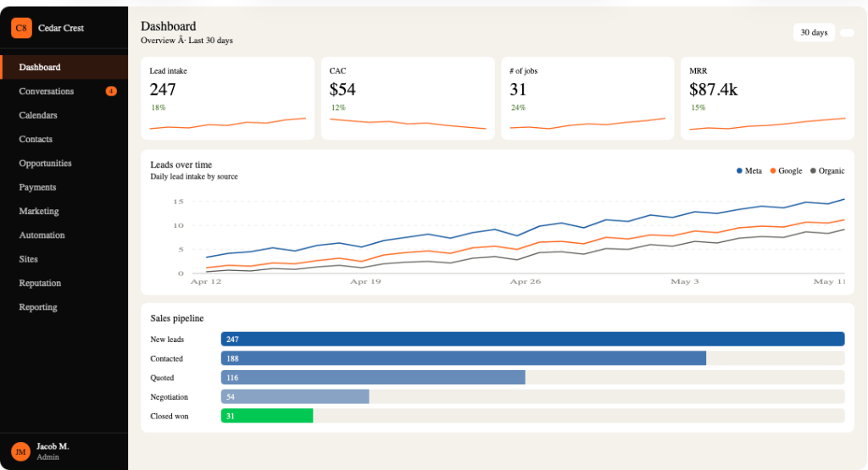Viewport: 868px width, 470px height.
Task: Go to Conversations in the sidebar
Action: [x=64, y=91]
